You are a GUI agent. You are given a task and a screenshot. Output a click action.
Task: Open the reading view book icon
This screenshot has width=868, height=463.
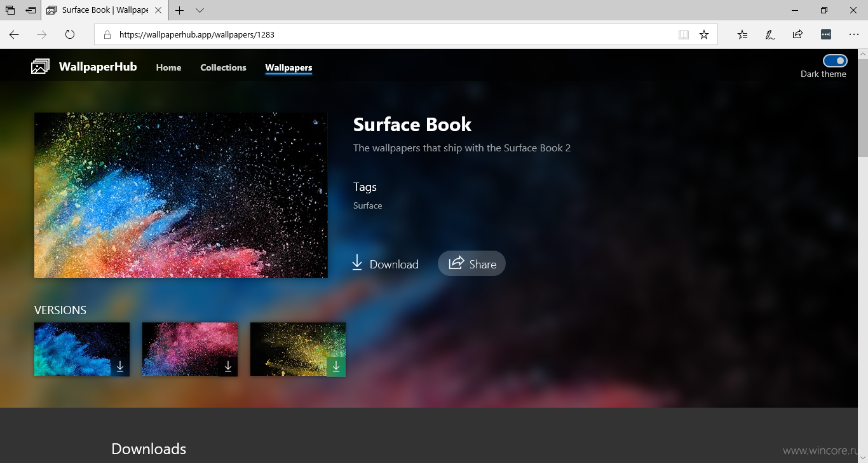(x=684, y=34)
